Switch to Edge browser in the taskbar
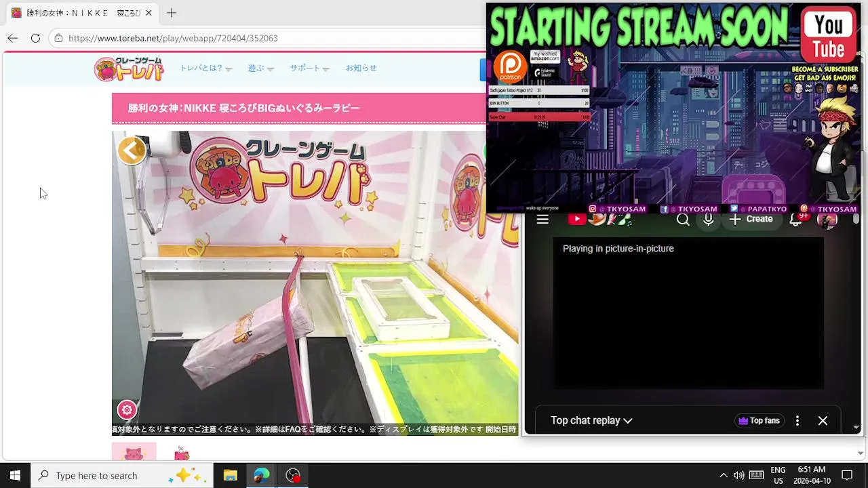Screen dimensions: 868x488 [x=261, y=475]
